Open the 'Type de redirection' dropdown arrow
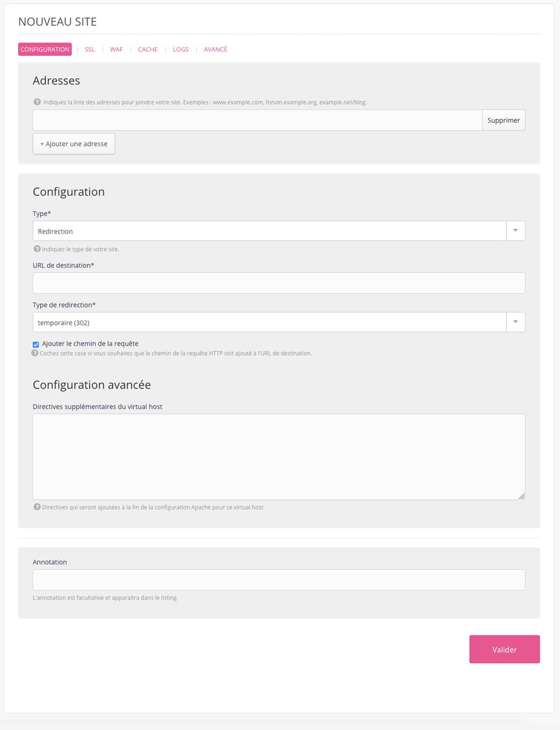Viewport: 560px width, 730px height. click(x=515, y=322)
